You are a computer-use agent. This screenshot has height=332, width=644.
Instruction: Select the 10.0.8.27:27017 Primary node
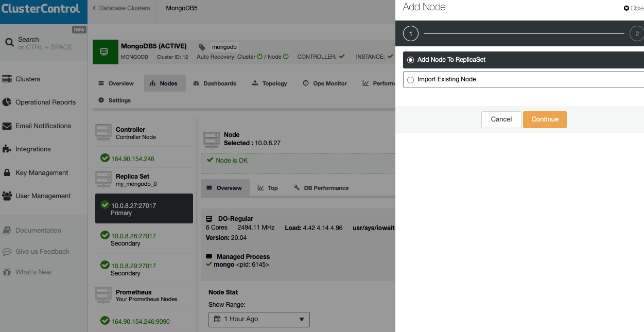144,208
